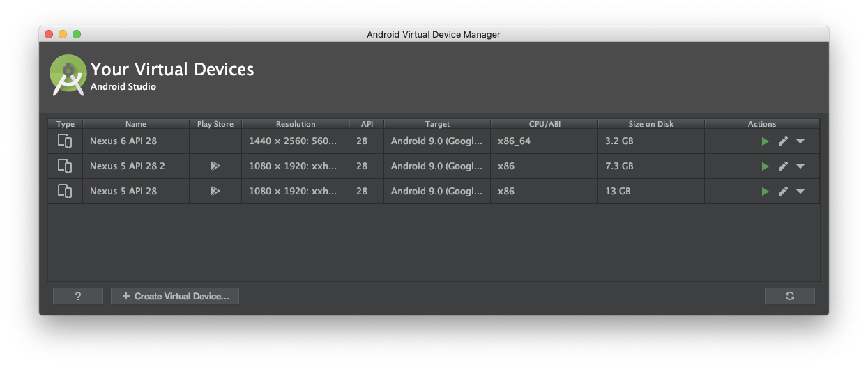Click the Play Store icon for Nexus 5 API 28 2

point(215,166)
